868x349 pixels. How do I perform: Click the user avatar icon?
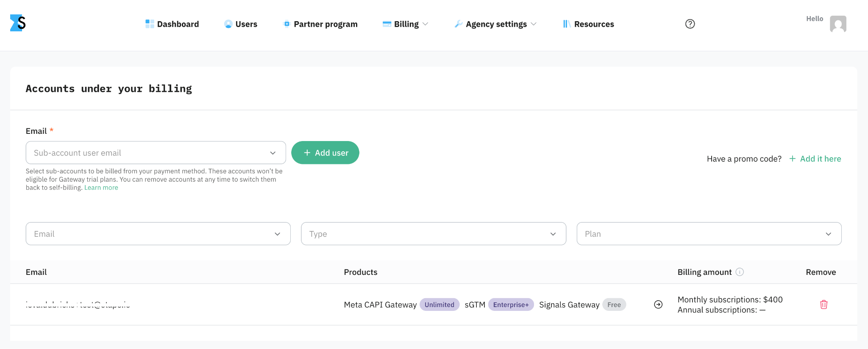pos(838,24)
